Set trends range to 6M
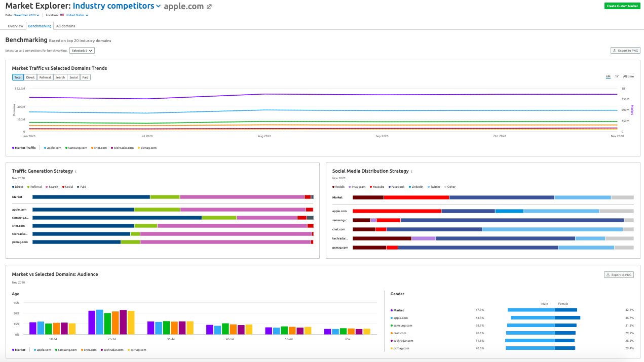 [x=608, y=76]
